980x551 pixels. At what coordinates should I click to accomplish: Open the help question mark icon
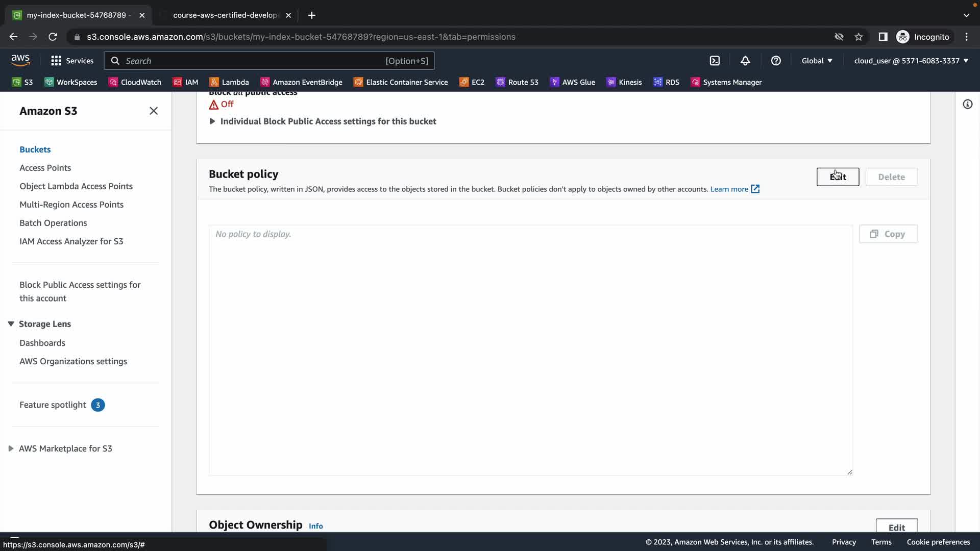pyautogui.click(x=776, y=61)
